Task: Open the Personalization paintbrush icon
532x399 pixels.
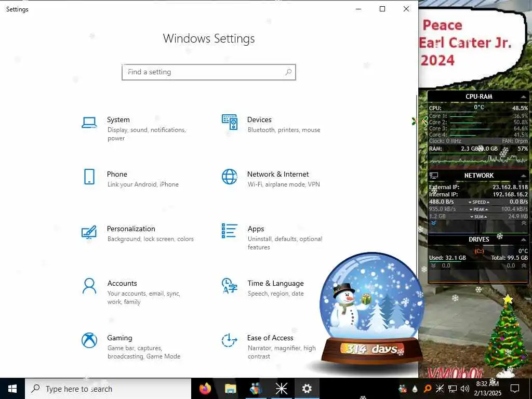Action: (x=89, y=232)
